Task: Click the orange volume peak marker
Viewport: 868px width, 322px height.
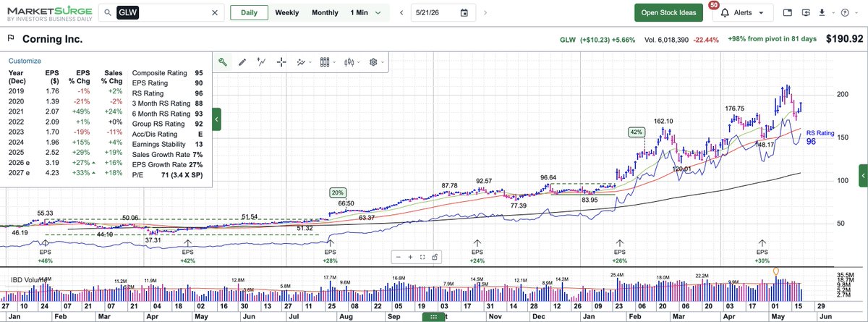Action: [x=778, y=272]
